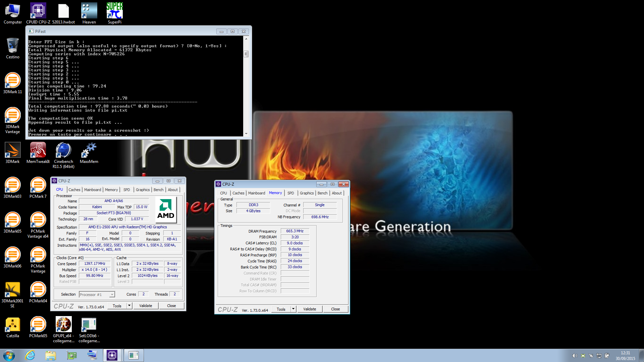Viewport: 644px width, 362px height.
Task: Minimize the PiFast window
Action: 221,32
